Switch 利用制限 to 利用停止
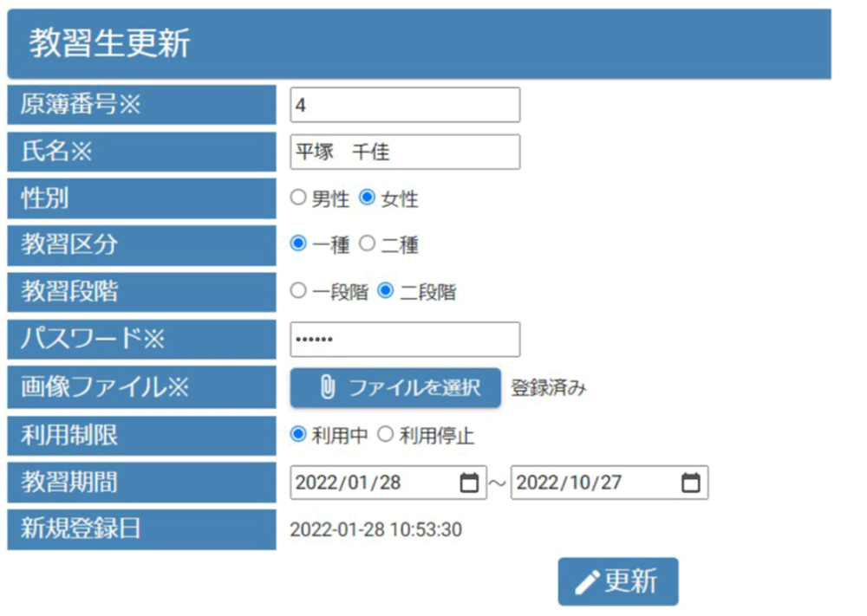 click(386, 435)
